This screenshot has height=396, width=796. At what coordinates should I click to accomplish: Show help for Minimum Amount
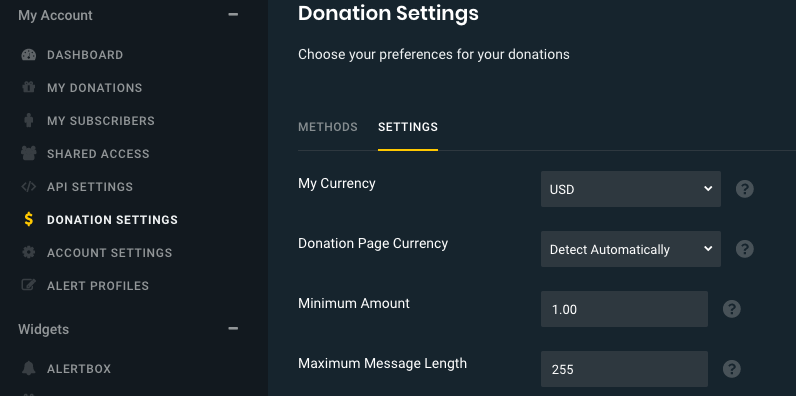click(732, 309)
